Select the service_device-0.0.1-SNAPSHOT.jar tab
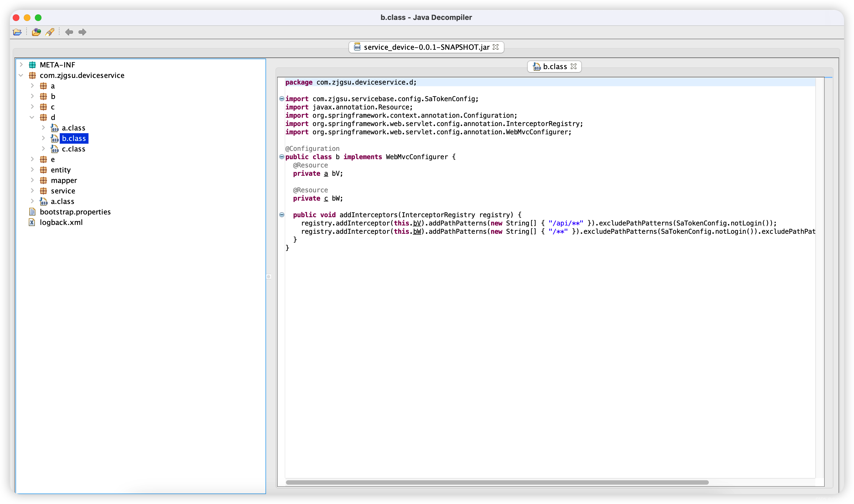The width and height of the screenshot is (854, 504). tap(426, 47)
